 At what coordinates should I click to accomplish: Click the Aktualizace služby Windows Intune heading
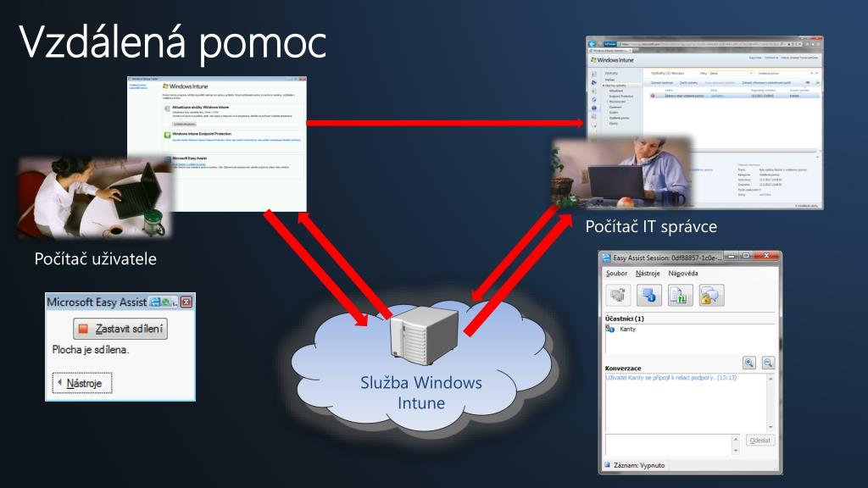(200, 108)
